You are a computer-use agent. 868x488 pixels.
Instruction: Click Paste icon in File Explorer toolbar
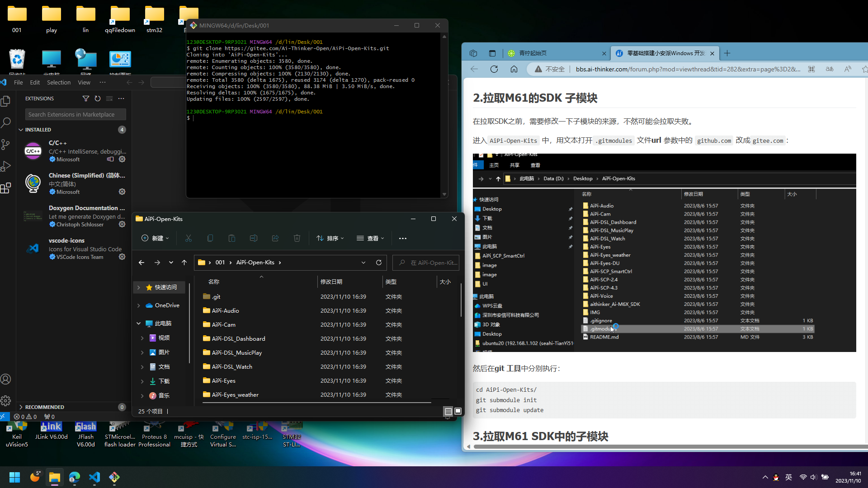232,238
